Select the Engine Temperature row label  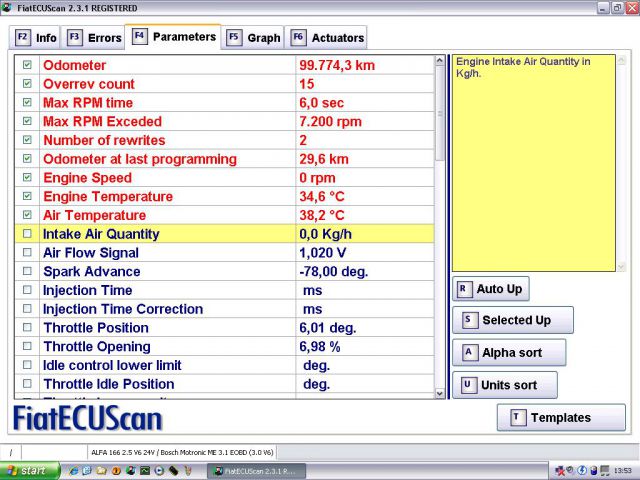108,197
